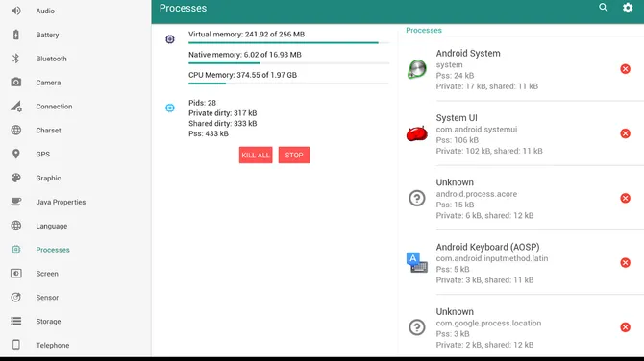Click the Android System process title

(x=468, y=54)
